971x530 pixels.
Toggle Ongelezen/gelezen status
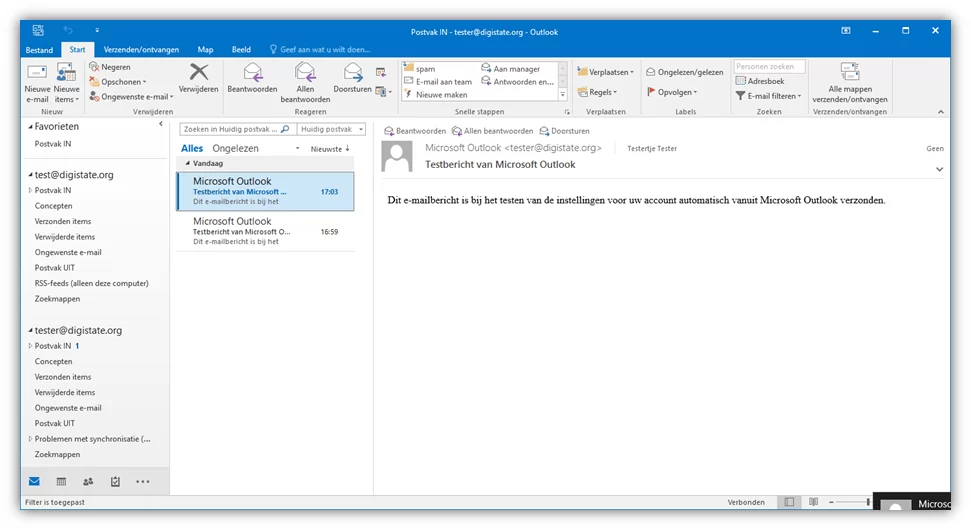point(684,72)
